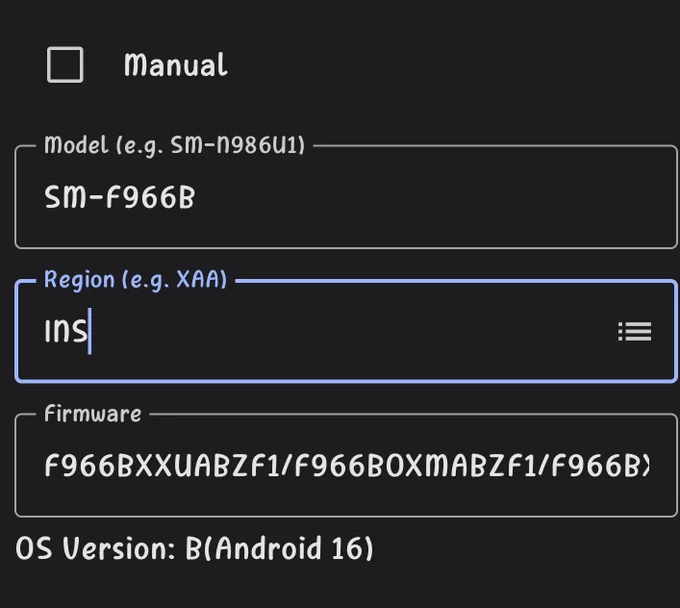This screenshot has height=608, width=680.
Task: Click the Firmware floating label
Action: [93, 414]
